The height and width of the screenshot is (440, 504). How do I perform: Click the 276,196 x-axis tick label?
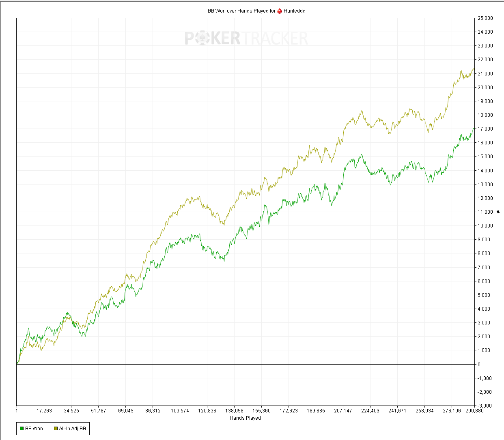pos(452,411)
